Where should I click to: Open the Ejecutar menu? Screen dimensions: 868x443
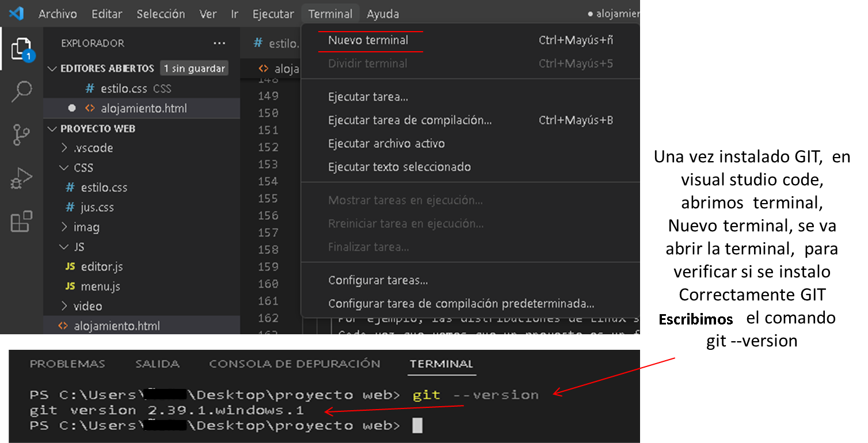click(273, 14)
